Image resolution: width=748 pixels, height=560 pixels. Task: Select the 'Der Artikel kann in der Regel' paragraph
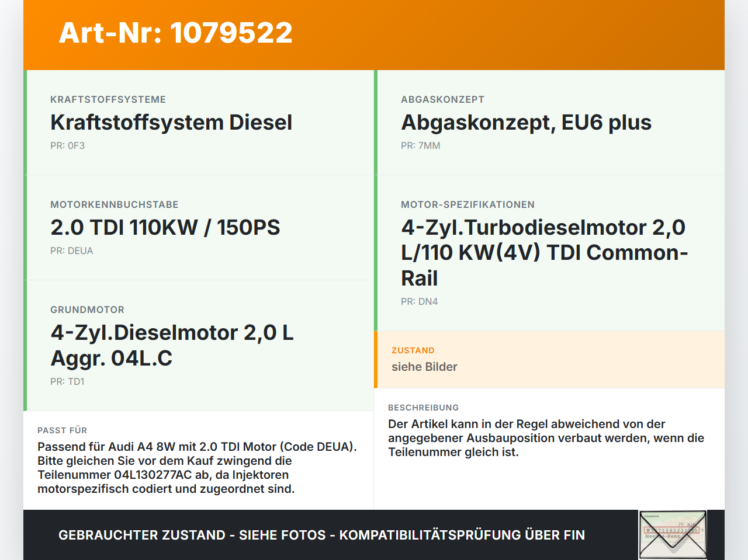546,438
